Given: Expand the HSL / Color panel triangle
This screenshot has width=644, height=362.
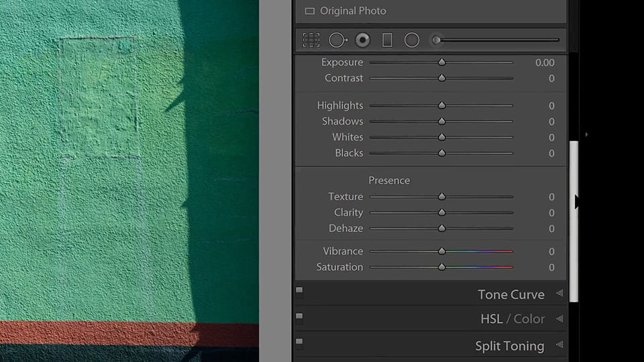Looking at the screenshot, I should click(559, 318).
